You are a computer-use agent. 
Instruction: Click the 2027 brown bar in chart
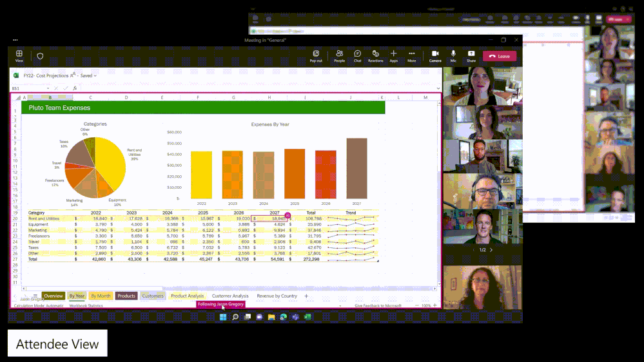[356, 168]
